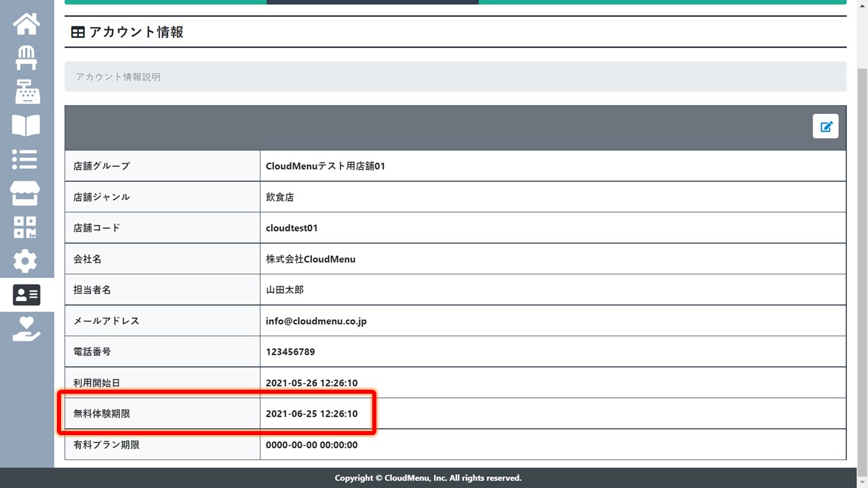Click the アカウント情報説明 description box
The width and height of the screenshot is (868, 488).
pyautogui.click(x=456, y=77)
